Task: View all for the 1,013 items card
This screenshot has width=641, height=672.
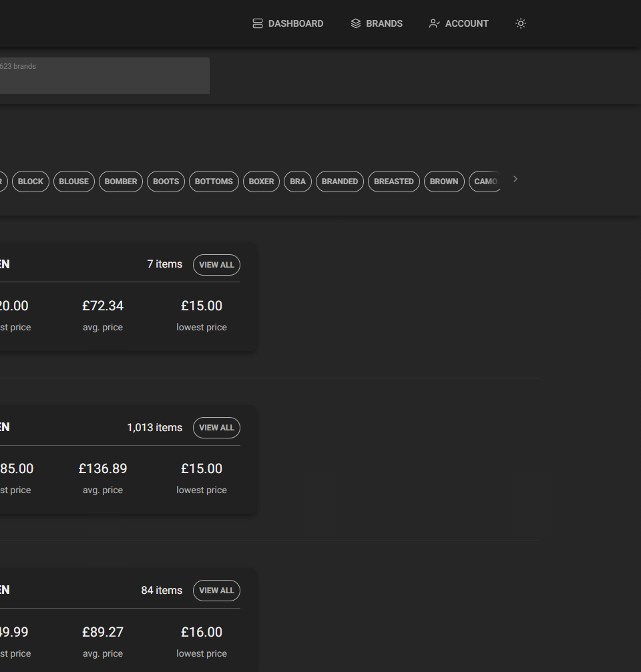Action: [216, 428]
